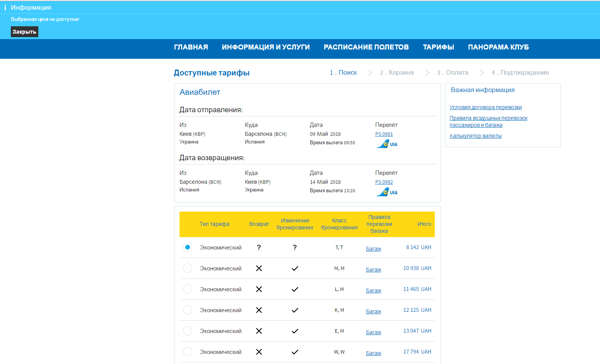
Task: Open flight PS 0991 details link
Action: [384, 134]
